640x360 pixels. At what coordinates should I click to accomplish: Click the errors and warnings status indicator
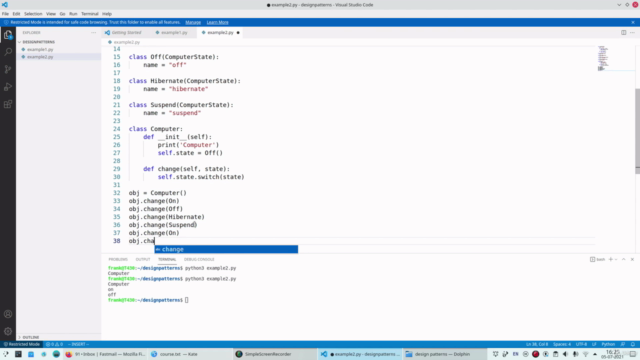coord(54,344)
